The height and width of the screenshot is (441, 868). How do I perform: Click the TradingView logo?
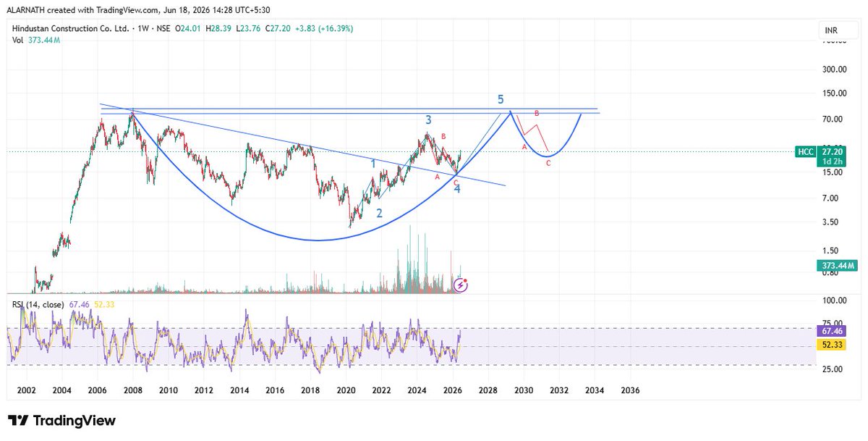tap(61, 421)
